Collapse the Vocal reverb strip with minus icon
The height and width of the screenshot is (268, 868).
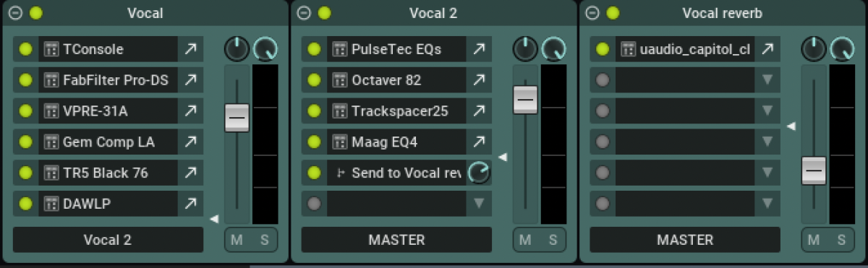tap(593, 13)
